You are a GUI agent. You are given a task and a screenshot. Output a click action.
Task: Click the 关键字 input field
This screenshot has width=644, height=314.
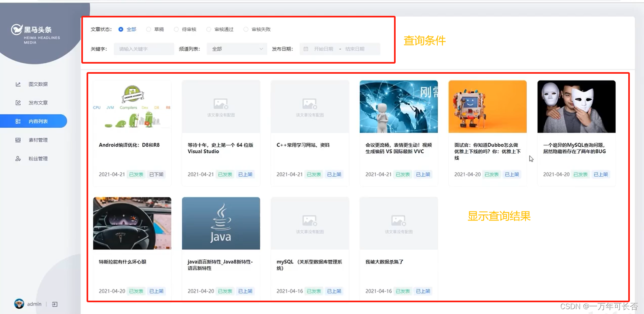coord(144,49)
